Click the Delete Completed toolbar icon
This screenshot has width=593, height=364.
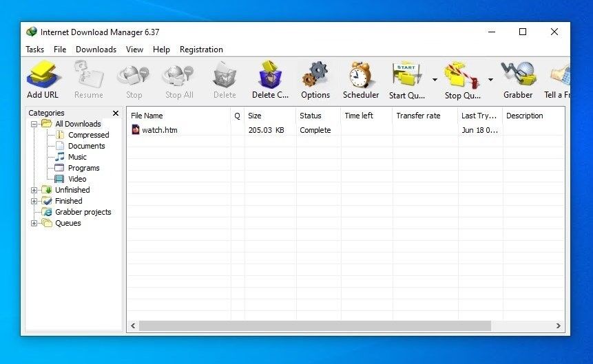(x=270, y=74)
